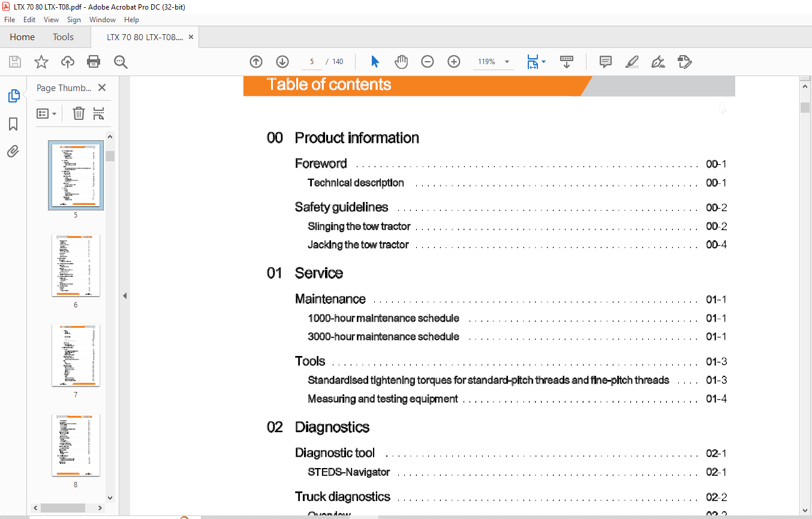Open the Sign menu
The image size is (812, 519).
click(74, 20)
